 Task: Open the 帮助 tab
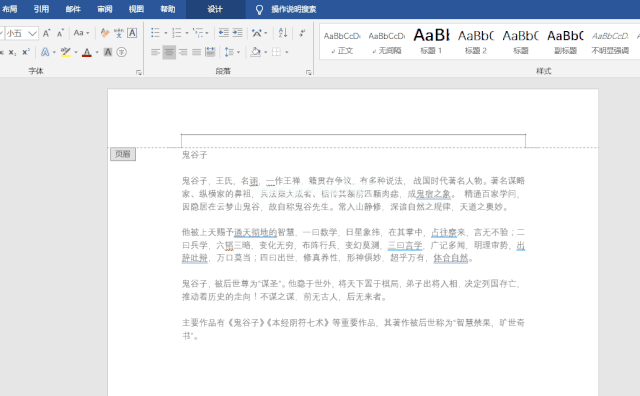click(x=168, y=9)
